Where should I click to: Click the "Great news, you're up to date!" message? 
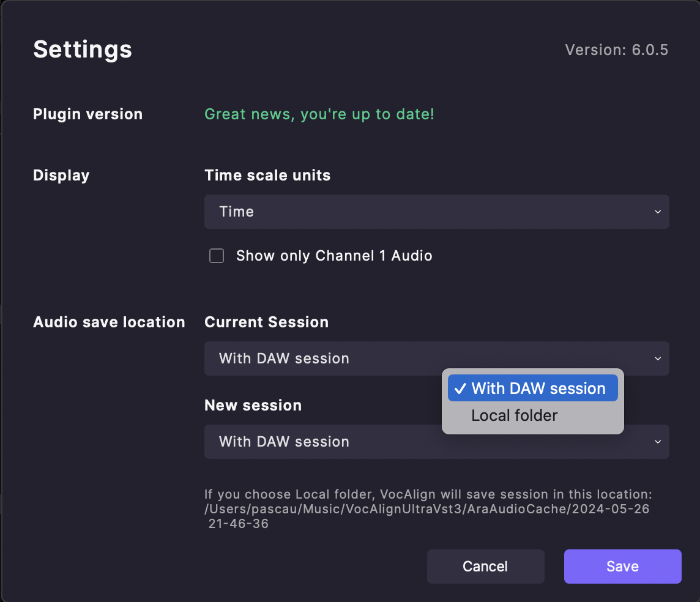tap(319, 114)
